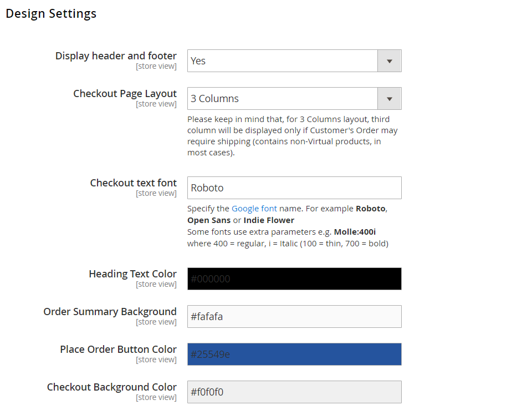Screen dimensions: 532x410
Task: Select the blue Place Order Button Color field
Action: (x=294, y=354)
